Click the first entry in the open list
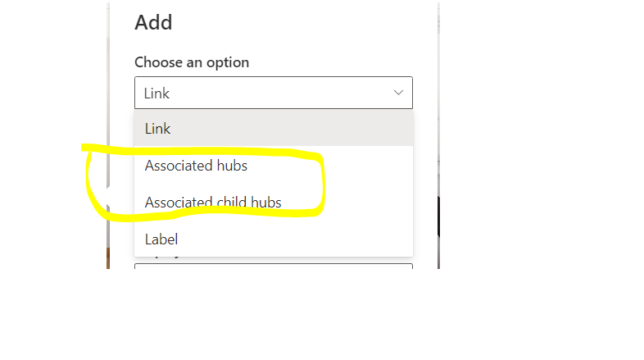Image resolution: width=644 pixels, height=360 pixels. click(x=273, y=129)
